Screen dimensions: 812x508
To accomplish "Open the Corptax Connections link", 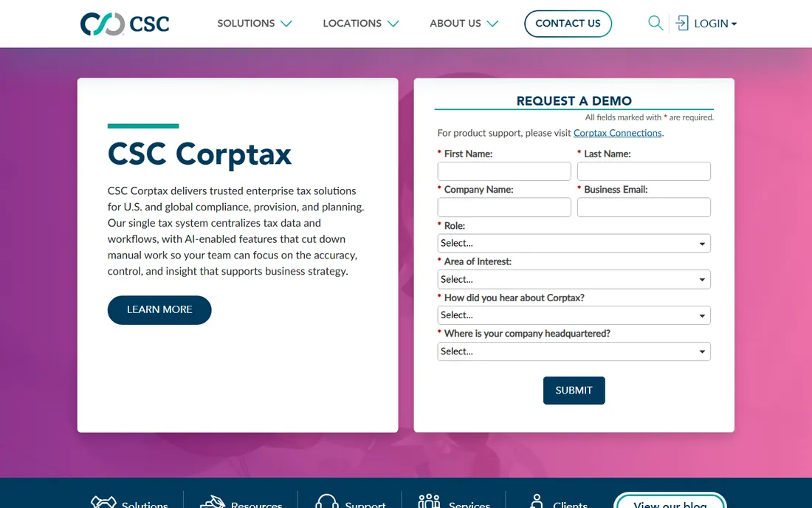I will click(x=617, y=133).
